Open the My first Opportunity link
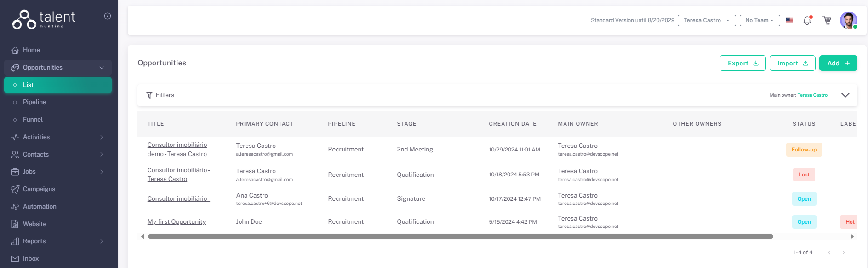Viewport: 868px width, 268px height. pos(177,222)
